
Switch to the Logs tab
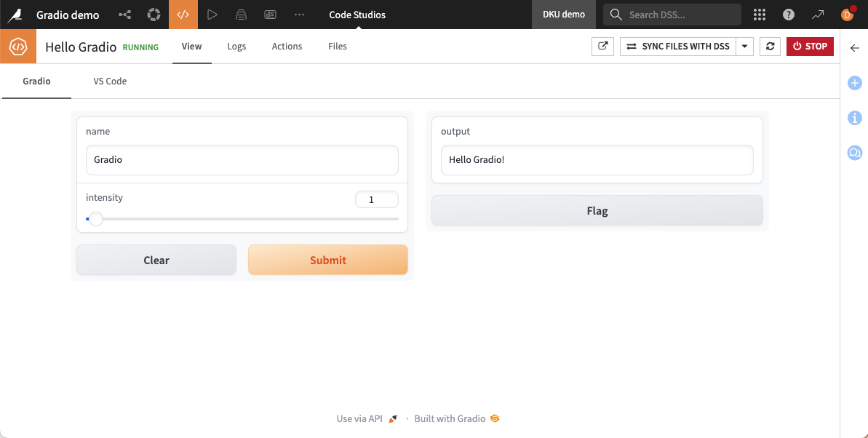point(236,47)
